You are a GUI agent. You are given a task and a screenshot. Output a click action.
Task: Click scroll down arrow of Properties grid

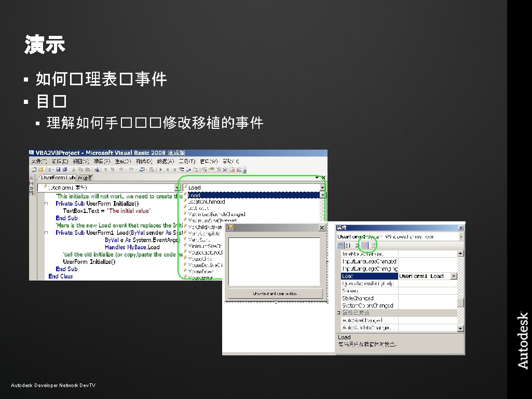click(x=460, y=328)
